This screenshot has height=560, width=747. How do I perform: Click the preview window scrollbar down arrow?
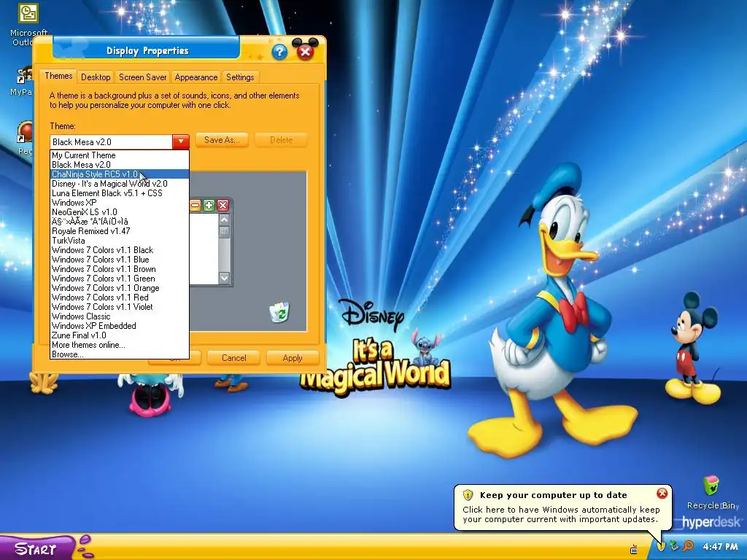click(225, 278)
